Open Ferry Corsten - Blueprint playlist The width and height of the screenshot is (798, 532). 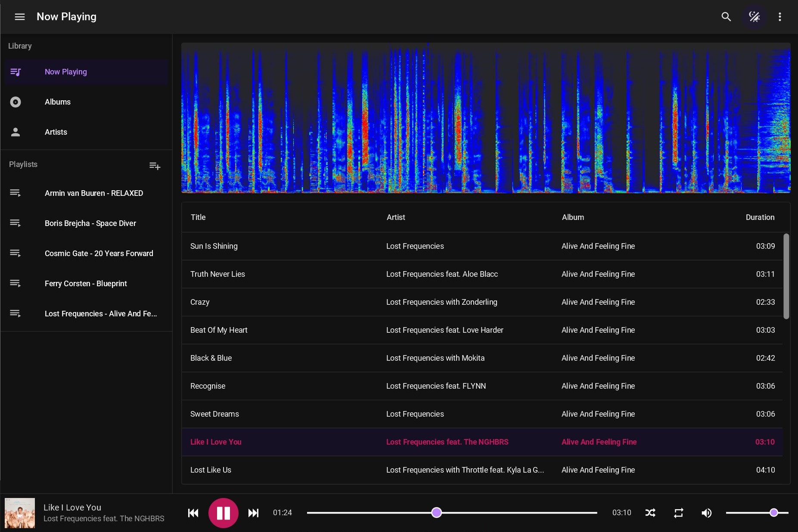point(86,284)
